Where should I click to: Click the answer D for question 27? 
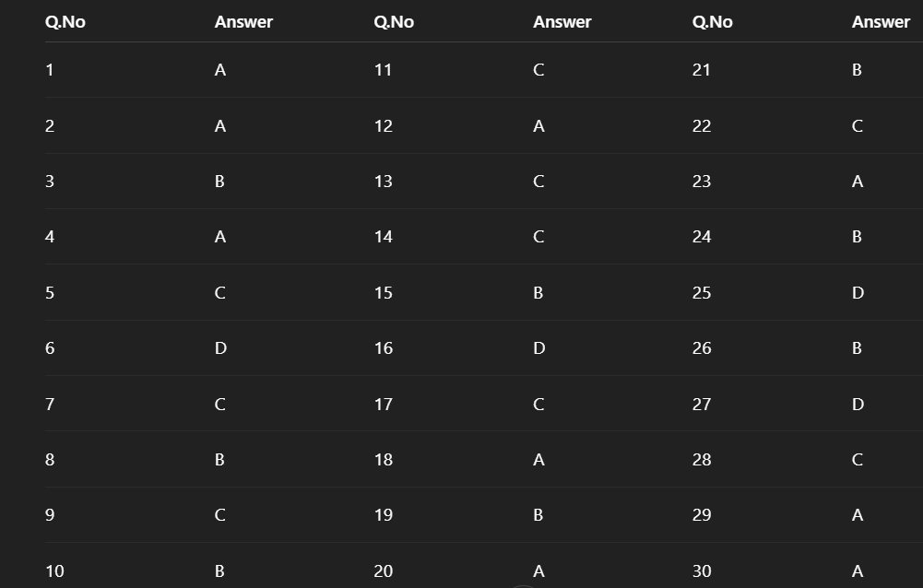click(858, 405)
